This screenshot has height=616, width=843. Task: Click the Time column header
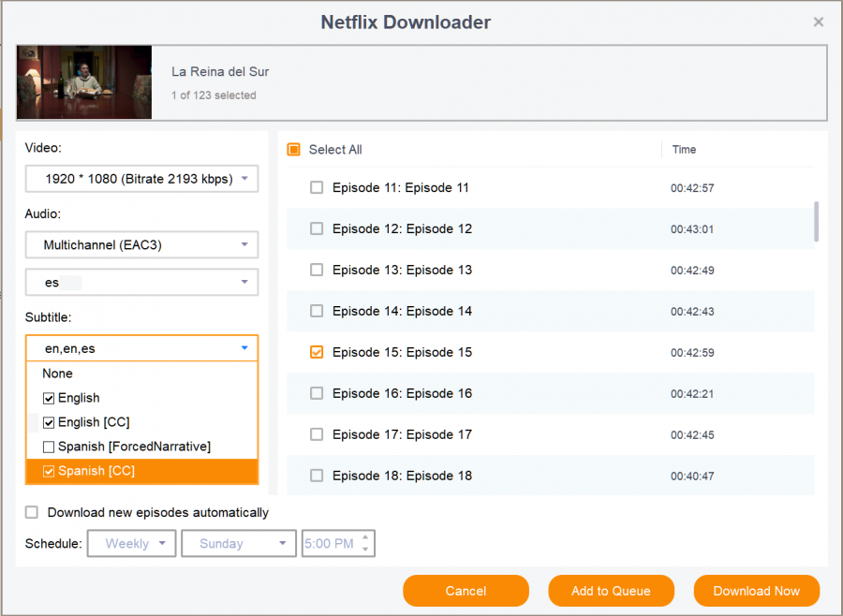point(684,150)
